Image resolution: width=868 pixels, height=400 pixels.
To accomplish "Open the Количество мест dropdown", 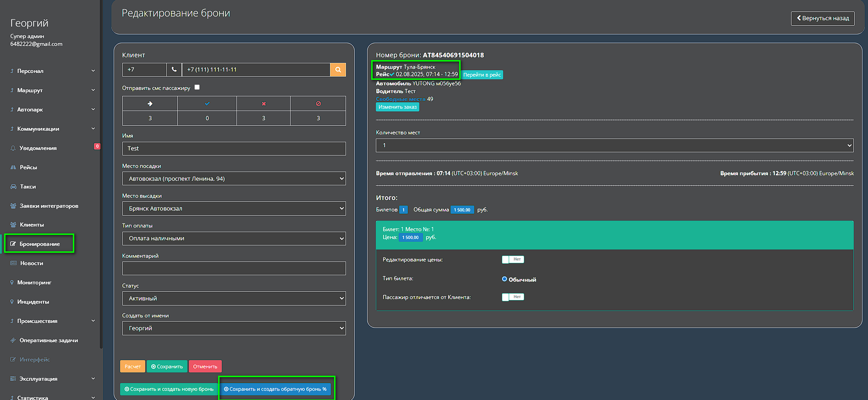I will coord(614,145).
